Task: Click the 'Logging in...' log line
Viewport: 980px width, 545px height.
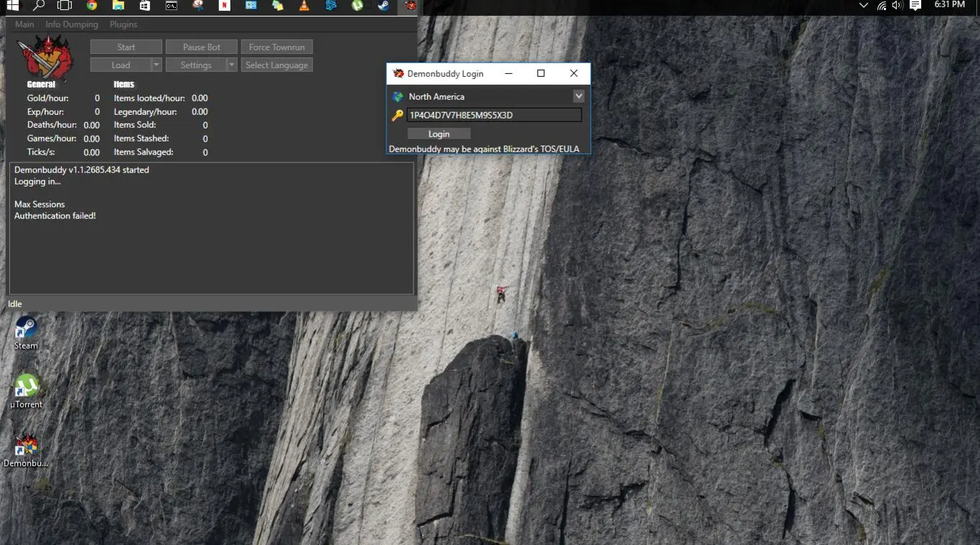Action: click(37, 182)
